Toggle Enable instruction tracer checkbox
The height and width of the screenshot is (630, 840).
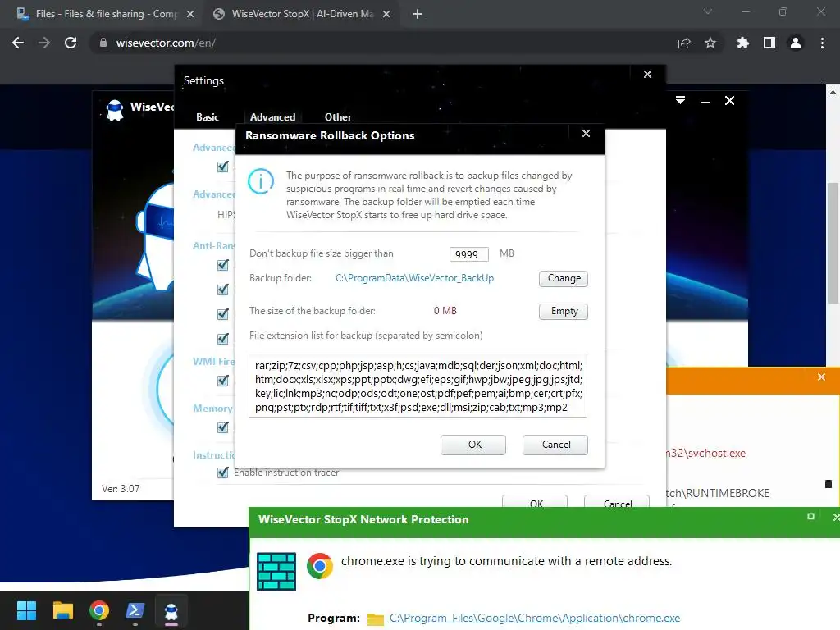point(223,472)
